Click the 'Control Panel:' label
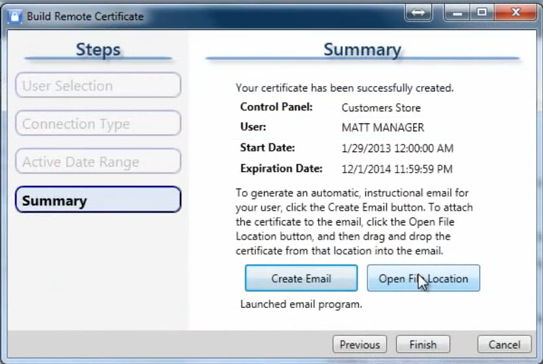The width and height of the screenshot is (543, 364). click(x=276, y=107)
